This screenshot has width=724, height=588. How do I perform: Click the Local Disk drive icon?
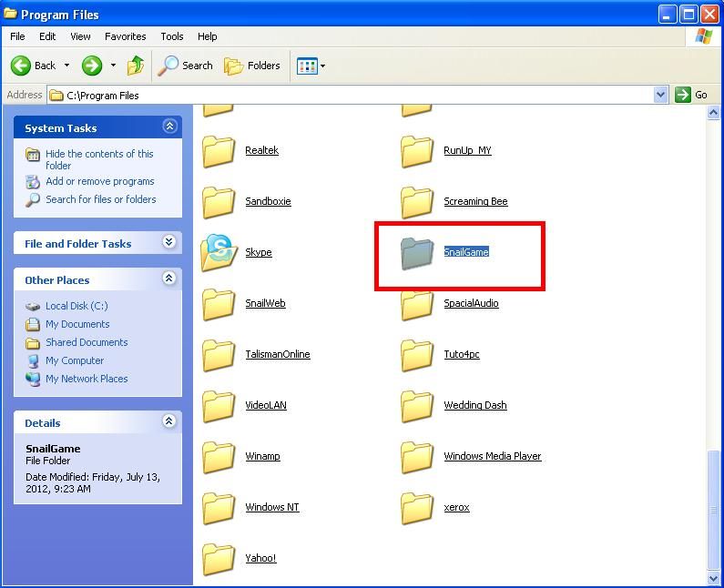click(32, 306)
